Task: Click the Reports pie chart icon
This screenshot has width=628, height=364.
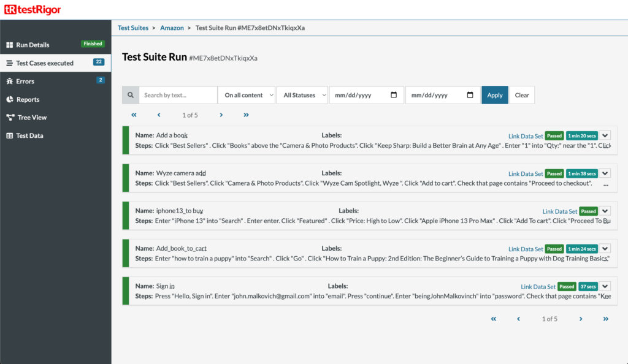Action: [x=10, y=99]
